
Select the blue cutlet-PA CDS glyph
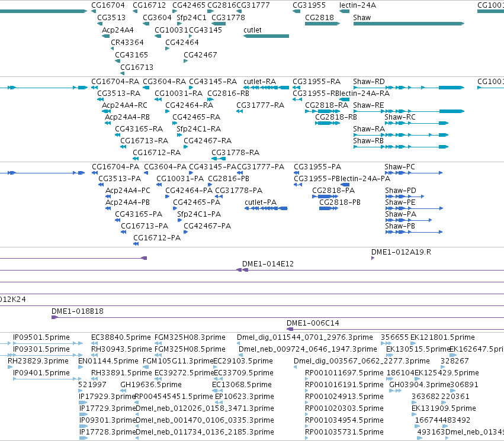point(266,208)
